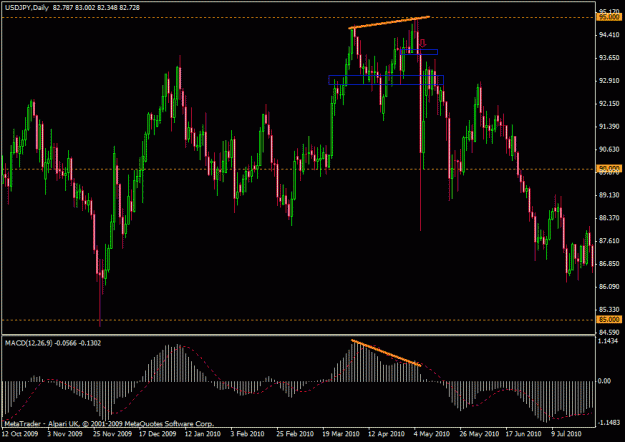This screenshot has height=442, width=625.
Task: Click the 12 Jan 2010 date label
Action: [202, 434]
